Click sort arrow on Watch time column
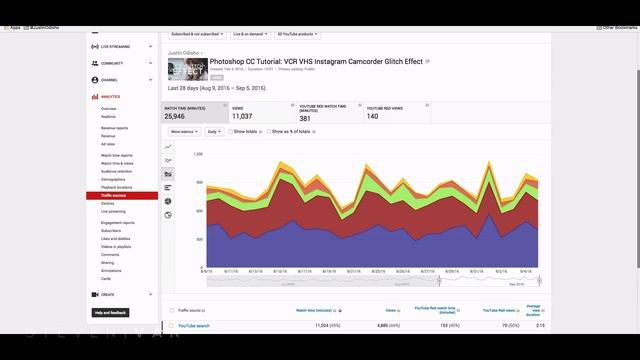The width and height of the screenshot is (640, 360). (x=340, y=311)
